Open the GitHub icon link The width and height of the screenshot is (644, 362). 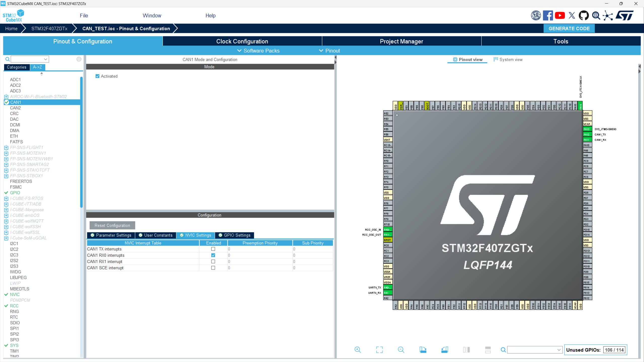pyautogui.click(x=584, y=16)
